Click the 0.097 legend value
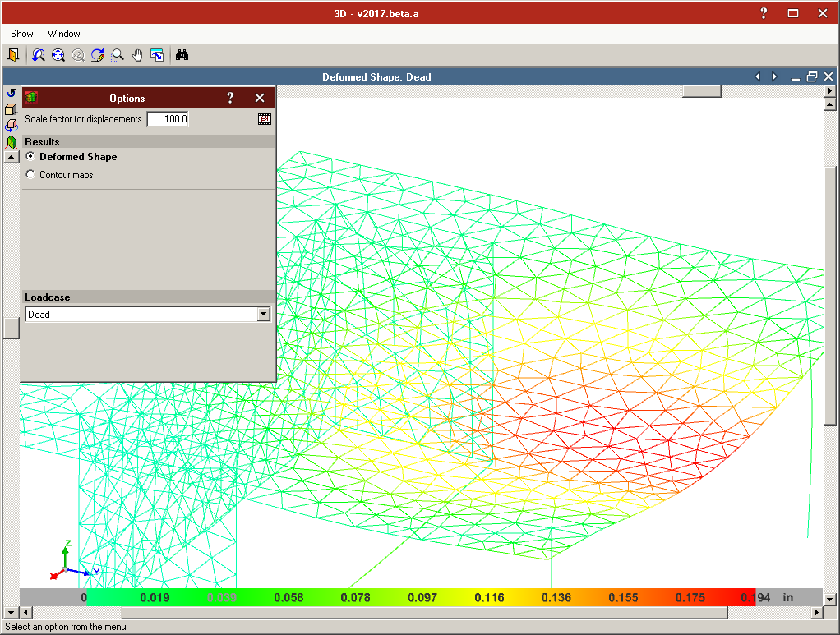The image size is (840, 635). [422, 597]
